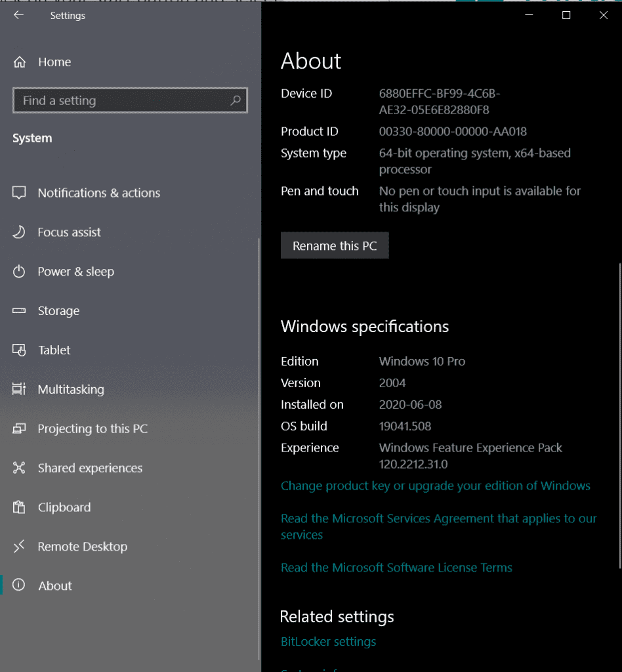This screenshot has height=672, width=622.
Task: Click the Remote Desktop icon
Action: [x=19, y=547]
